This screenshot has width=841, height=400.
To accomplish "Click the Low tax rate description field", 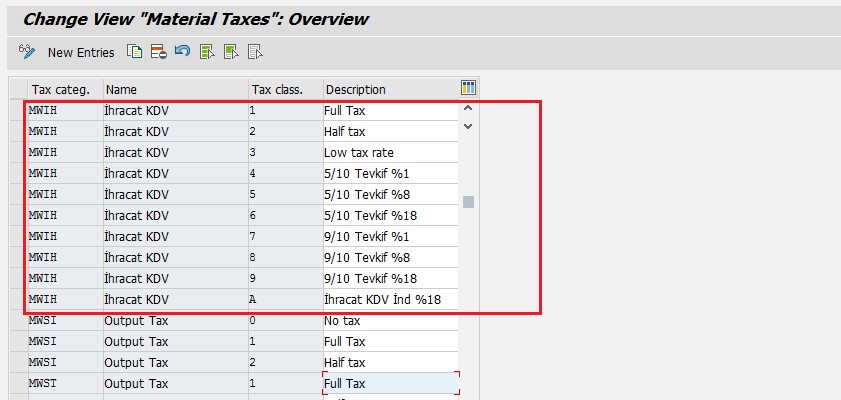I will coord(390,152).
